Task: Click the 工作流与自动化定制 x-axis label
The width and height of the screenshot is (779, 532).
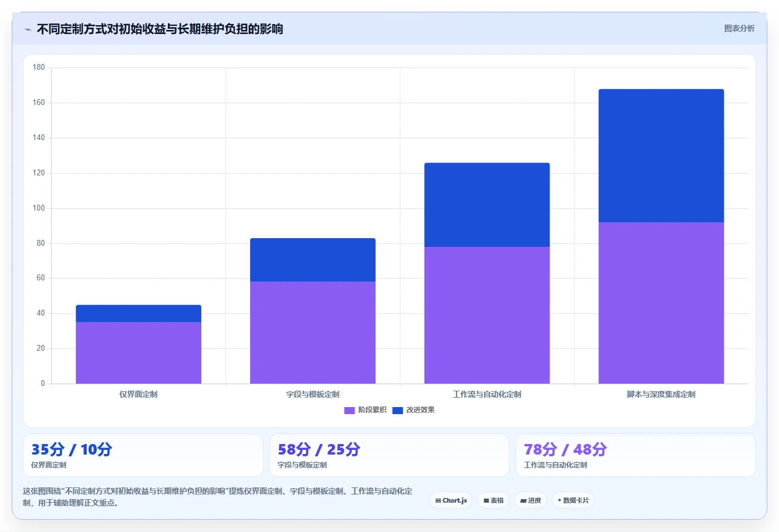Action: (487, 394)
